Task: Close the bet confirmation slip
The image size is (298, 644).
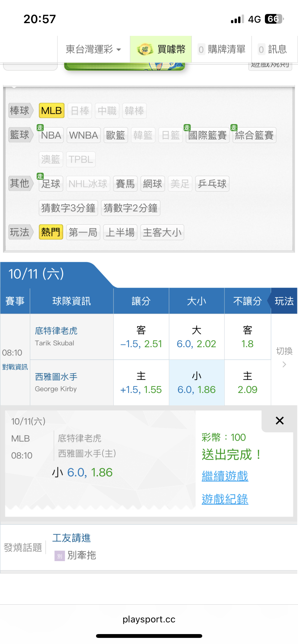Action: pyautogui.click(x=280, y=421)
